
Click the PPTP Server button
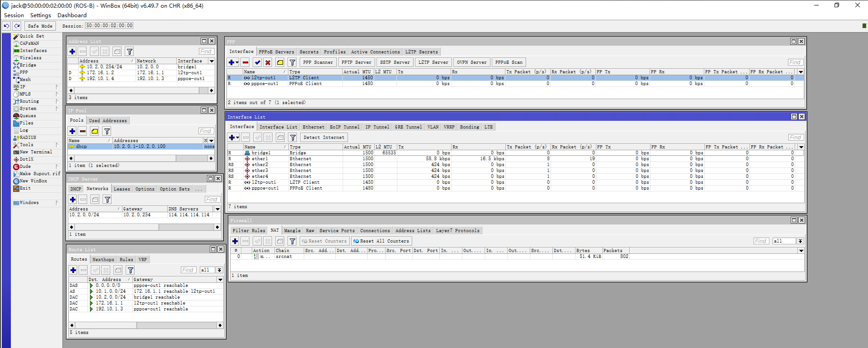pyautogui.click(x=357, y=62)
